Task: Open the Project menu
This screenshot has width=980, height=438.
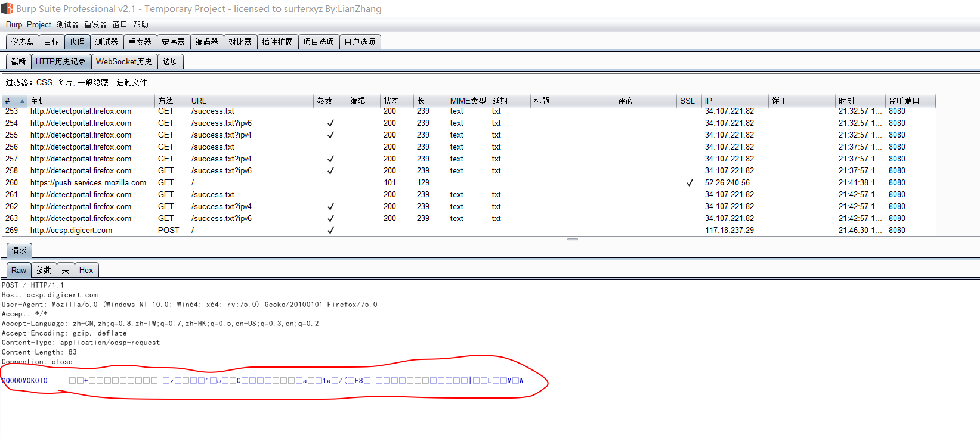Action: 39,24
